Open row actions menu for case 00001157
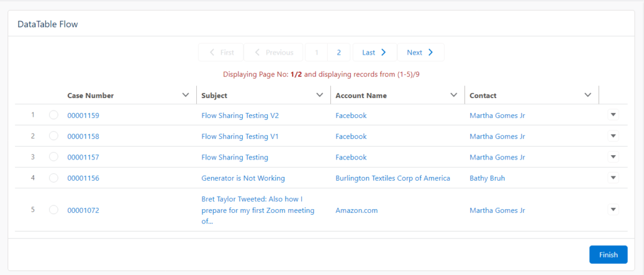644x275 pixels. pos(613,157)
